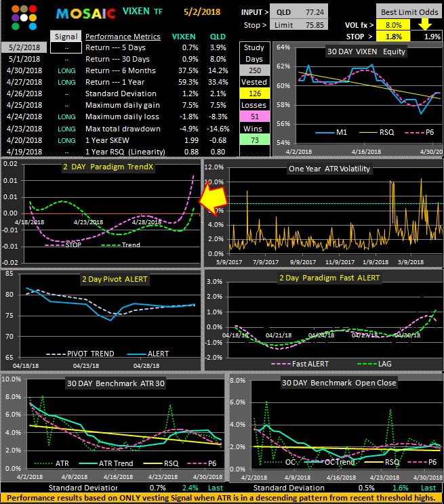Click the OC Trend legend entry
This screenshot has height=504, width=444.
(330, 462)
